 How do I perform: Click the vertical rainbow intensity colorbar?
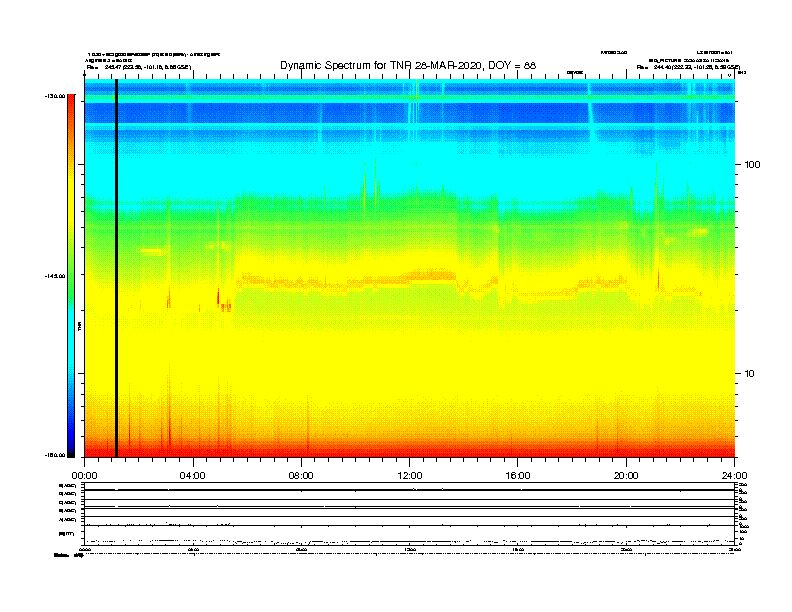(x=71, y=276)
